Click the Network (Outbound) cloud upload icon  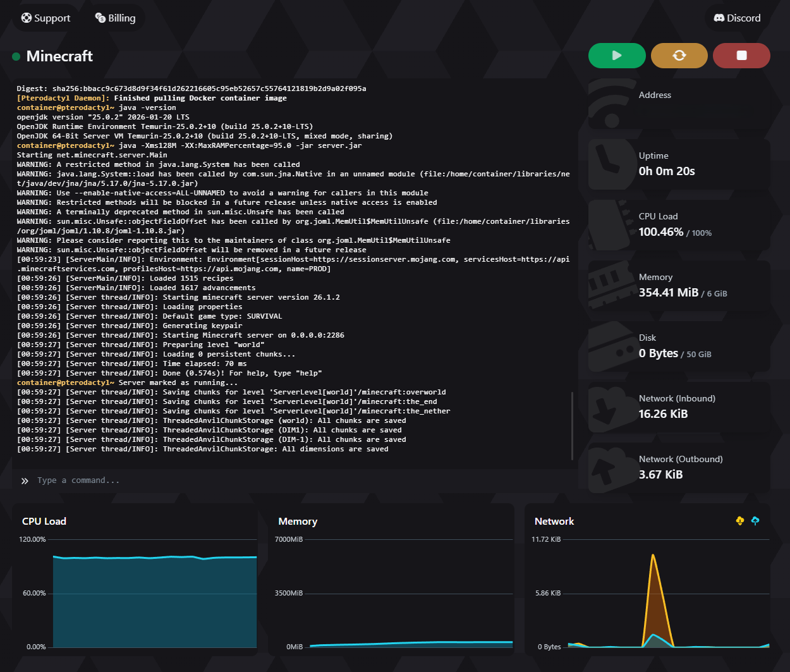point(608,467)
